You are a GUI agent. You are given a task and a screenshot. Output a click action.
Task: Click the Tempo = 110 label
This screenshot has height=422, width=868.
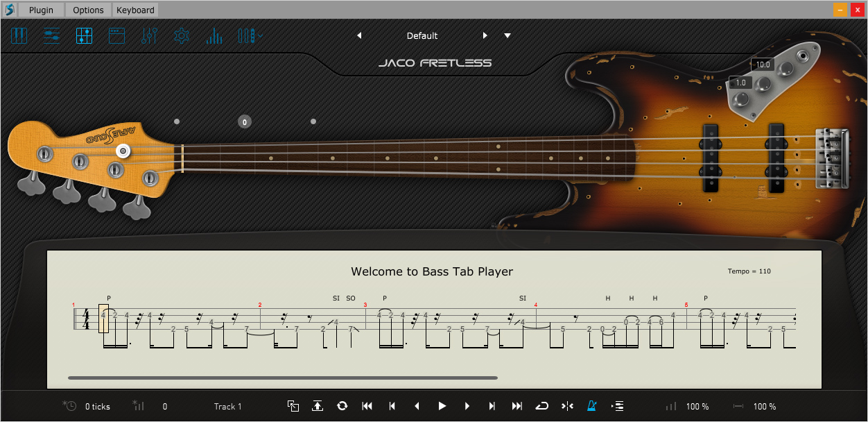click(749, 271)
